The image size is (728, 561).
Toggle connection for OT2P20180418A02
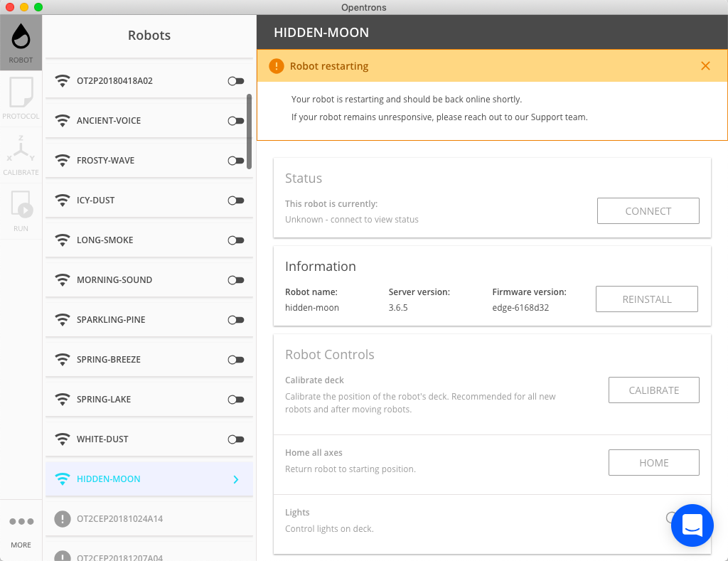[236, 81]
